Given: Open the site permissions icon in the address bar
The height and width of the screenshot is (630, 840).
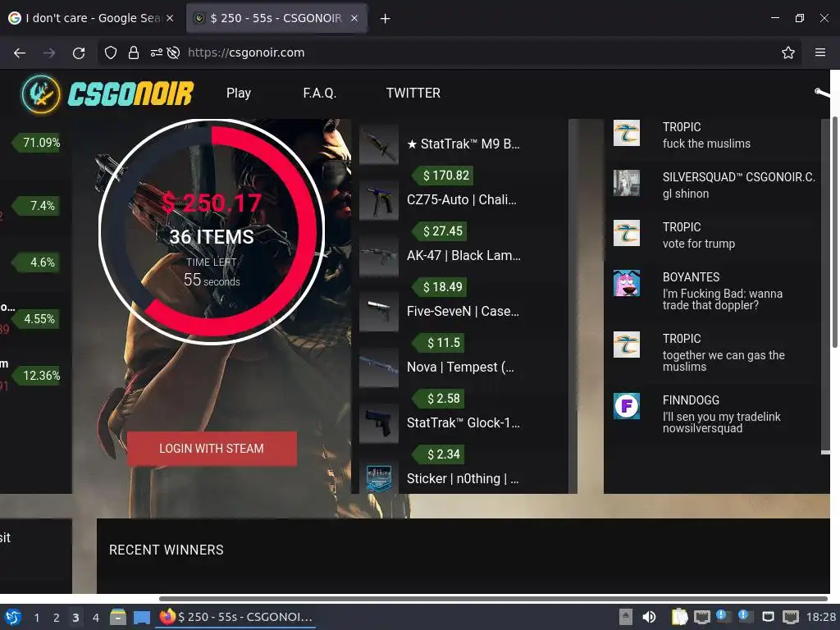Looking at the screenshot, I should pos(157,52).
